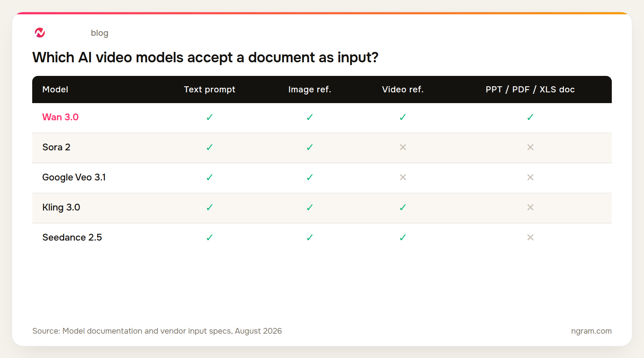
Task: Click Wan 3.0 document support checkmark
Action: click(530, 117)
